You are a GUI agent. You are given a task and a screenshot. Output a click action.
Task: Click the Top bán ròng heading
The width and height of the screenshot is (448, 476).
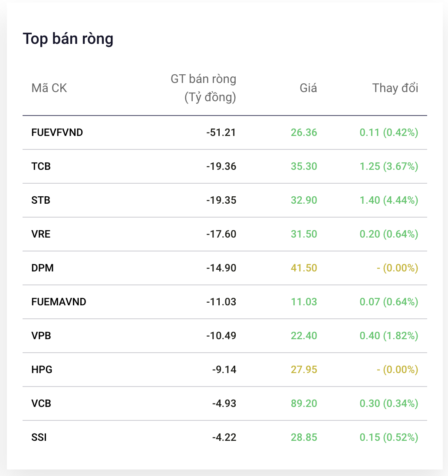(x=68, y=39)
